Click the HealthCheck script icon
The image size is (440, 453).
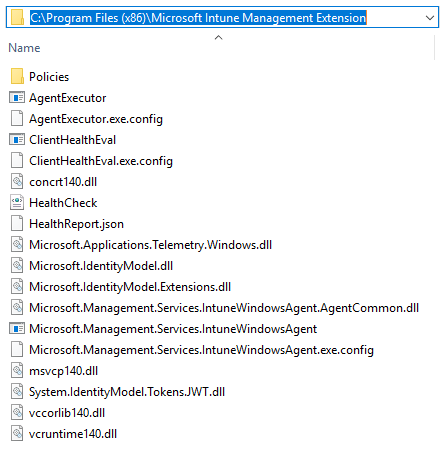click(17, 203)
